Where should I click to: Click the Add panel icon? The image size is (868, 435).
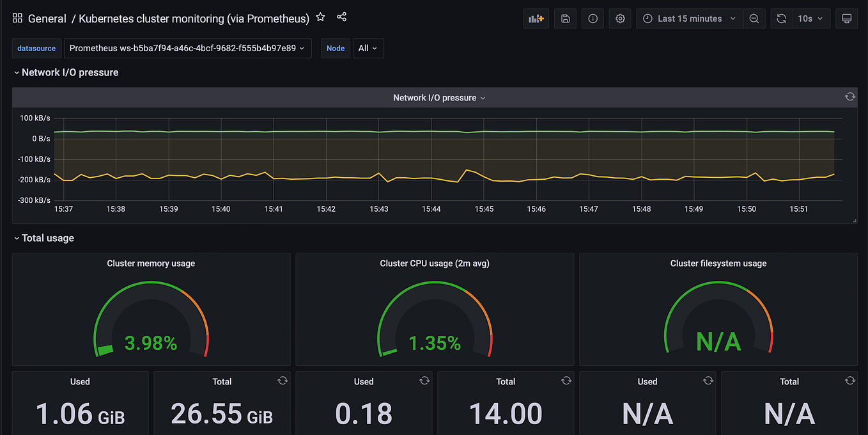click(x=536, y=18)
